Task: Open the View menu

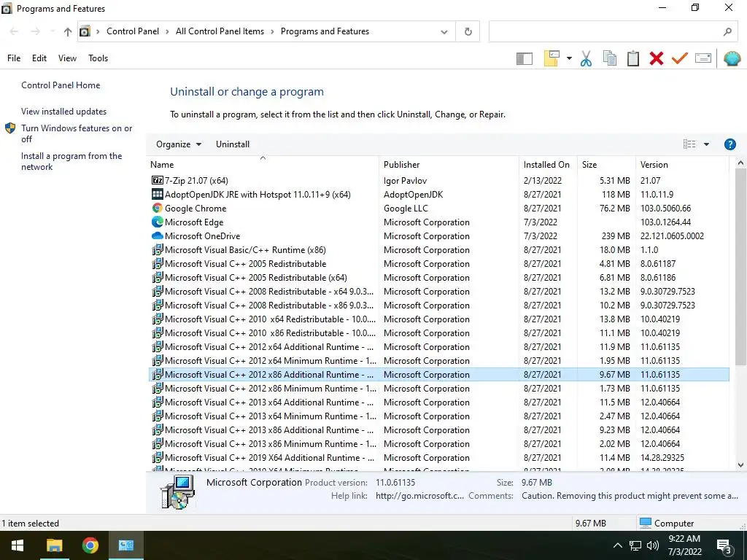Action: click(x=67, y=58)
